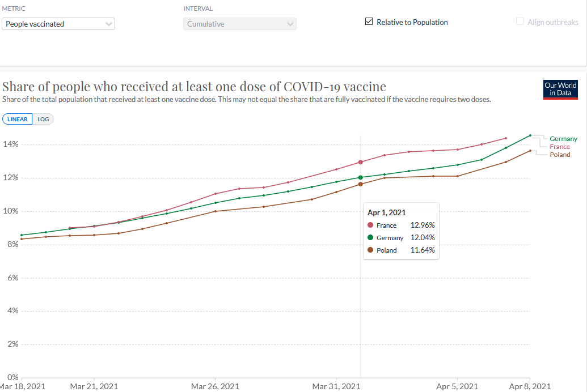Click the brown Poland swatch in tooltip

tap(370, 250)
